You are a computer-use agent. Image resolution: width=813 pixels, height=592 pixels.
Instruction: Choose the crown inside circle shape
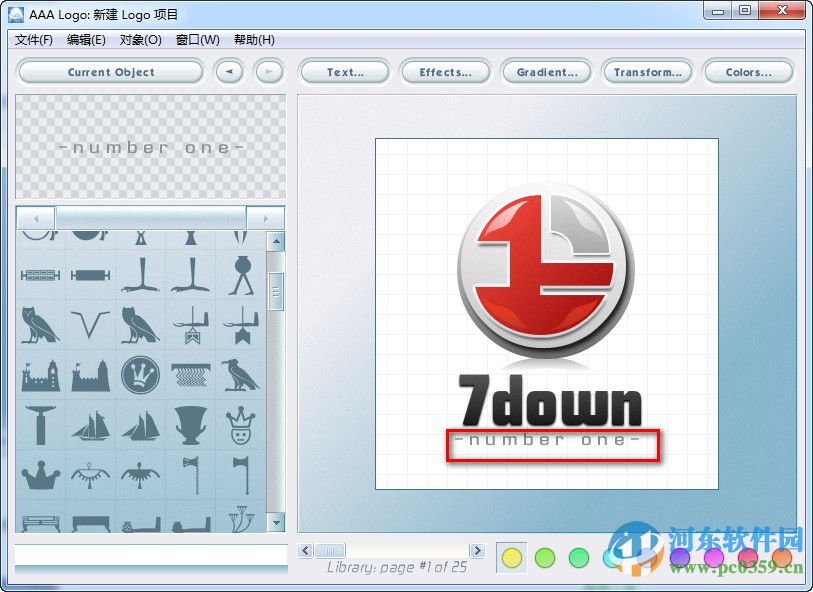(x=141, y=375)
